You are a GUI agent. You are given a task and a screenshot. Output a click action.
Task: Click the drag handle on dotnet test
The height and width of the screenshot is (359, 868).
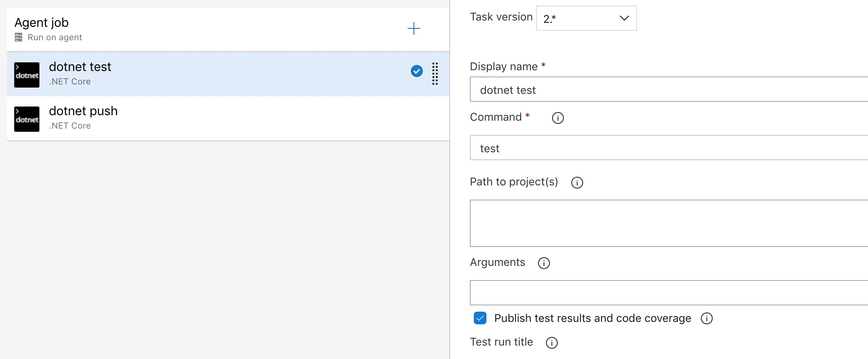pos(435,74)
